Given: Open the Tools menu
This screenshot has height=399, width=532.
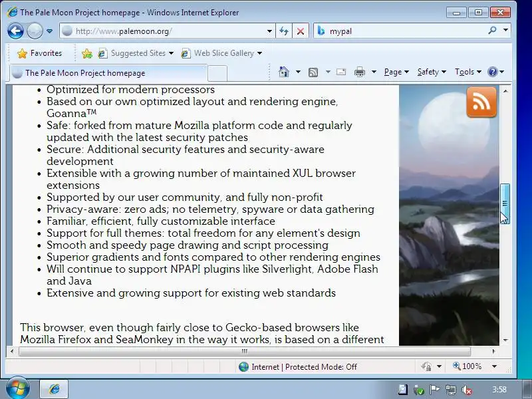Looking at the screenshot, I should (x=468, y=72).
